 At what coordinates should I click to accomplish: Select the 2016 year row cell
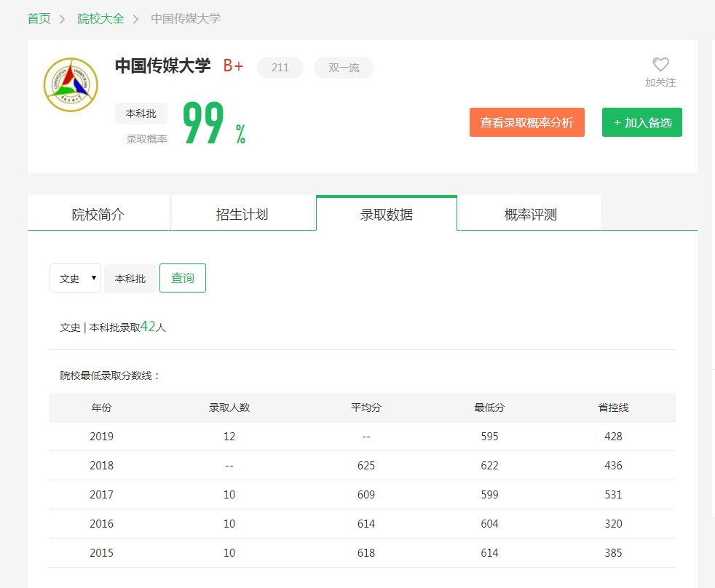point(101,524)
